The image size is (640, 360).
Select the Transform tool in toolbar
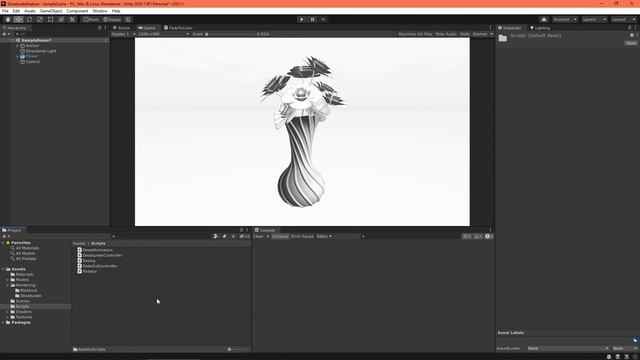tap(61, 19)
